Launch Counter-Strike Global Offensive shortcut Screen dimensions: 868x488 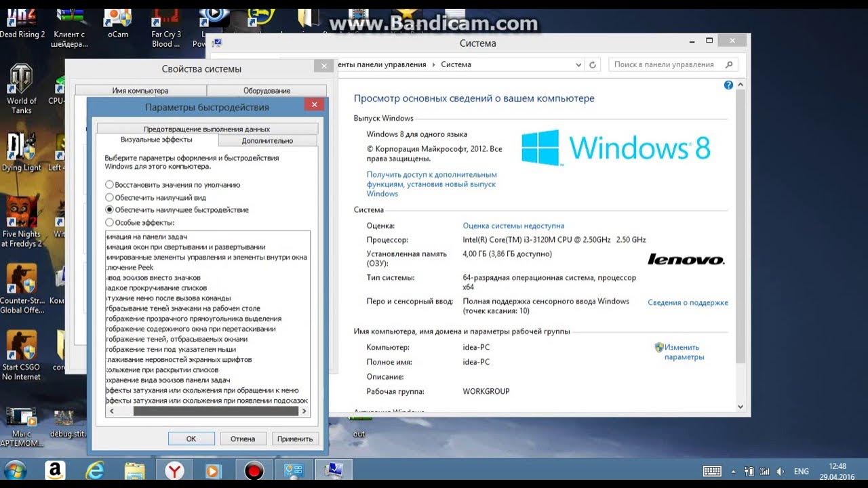pos(21,289)
